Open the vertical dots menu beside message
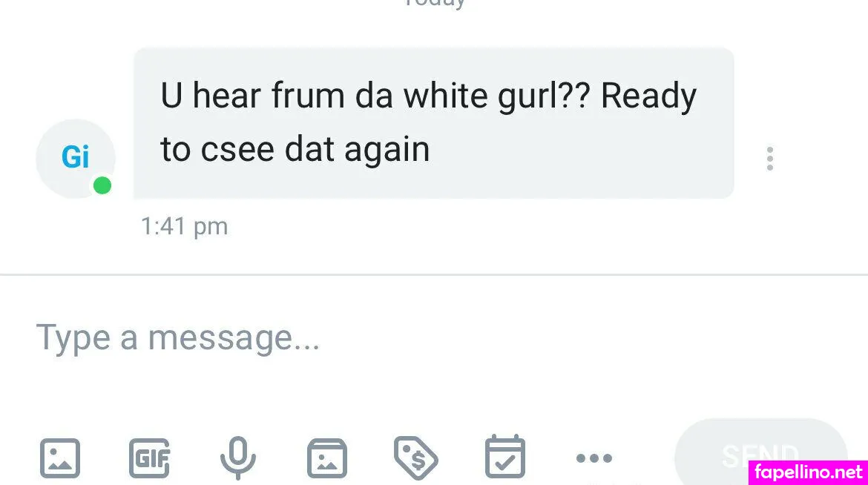The height and width of the screenshot is (485, 868). [x=769, y=159]
